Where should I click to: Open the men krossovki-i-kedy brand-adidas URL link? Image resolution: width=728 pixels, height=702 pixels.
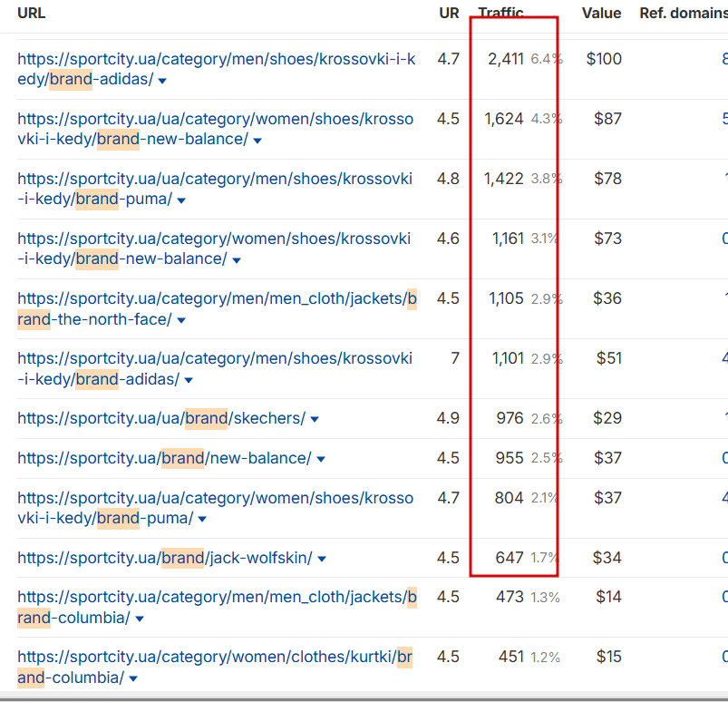point(217,69)
